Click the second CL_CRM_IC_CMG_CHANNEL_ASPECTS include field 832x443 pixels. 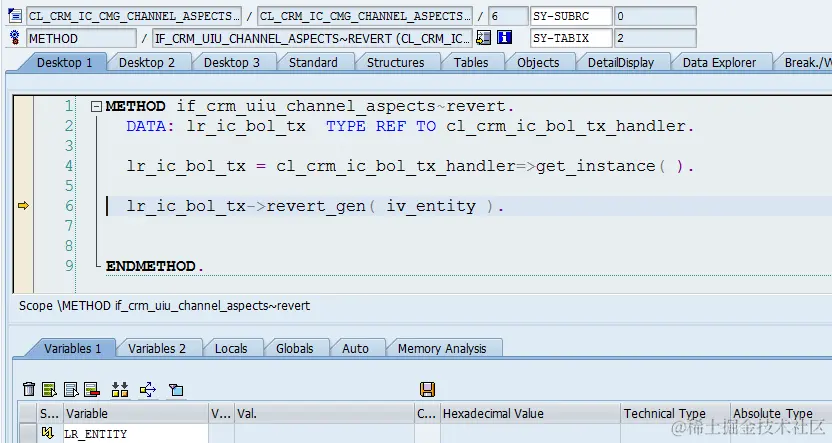pos(365,16)
